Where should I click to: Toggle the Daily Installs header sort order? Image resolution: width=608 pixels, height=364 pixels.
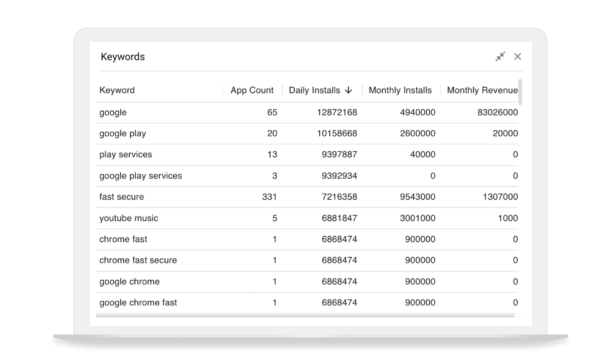[x=314, y=90]
